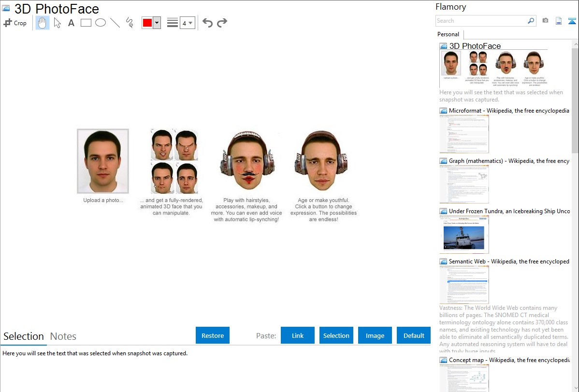Click the red color swatch
The width and height of the screenshot is (579, 392).
click(x=147, y=23)
